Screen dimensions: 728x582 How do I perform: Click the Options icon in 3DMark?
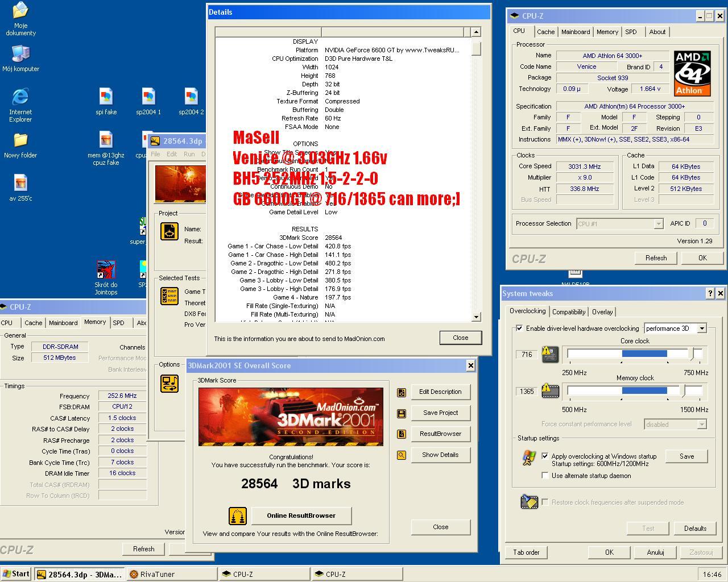click(169, 384)
